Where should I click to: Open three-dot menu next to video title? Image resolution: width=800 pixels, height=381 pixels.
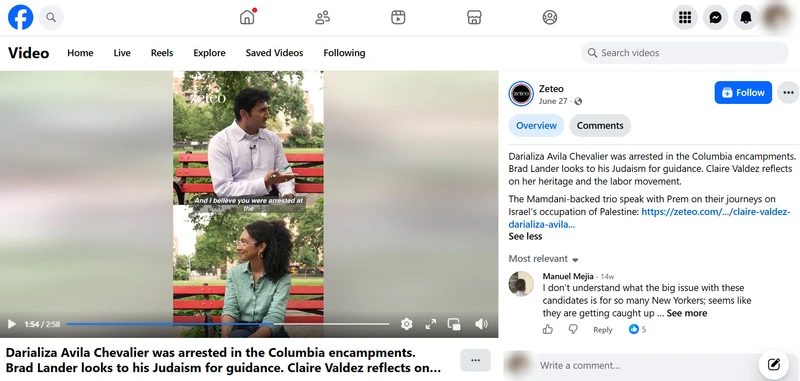click(x=476, y=360)
